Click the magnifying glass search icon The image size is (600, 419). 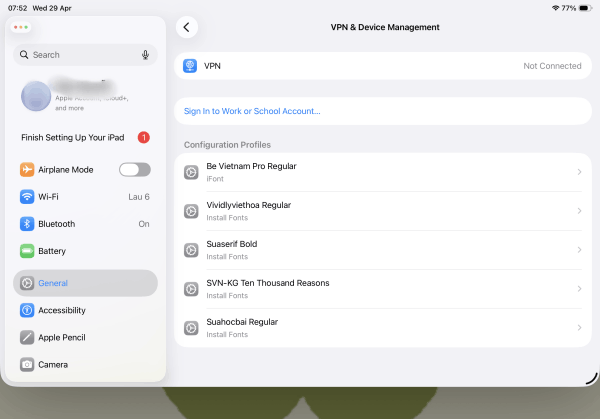(24, 55)
